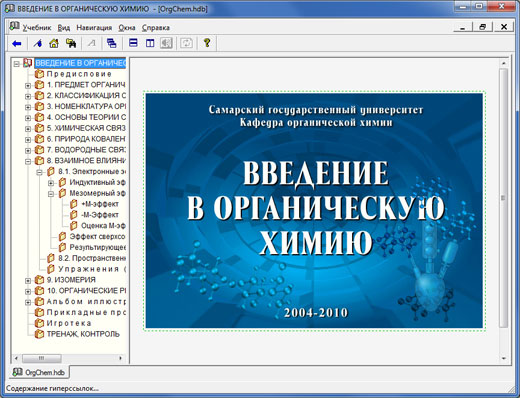Click the cascade windows toolbar icon

[112, 43]
